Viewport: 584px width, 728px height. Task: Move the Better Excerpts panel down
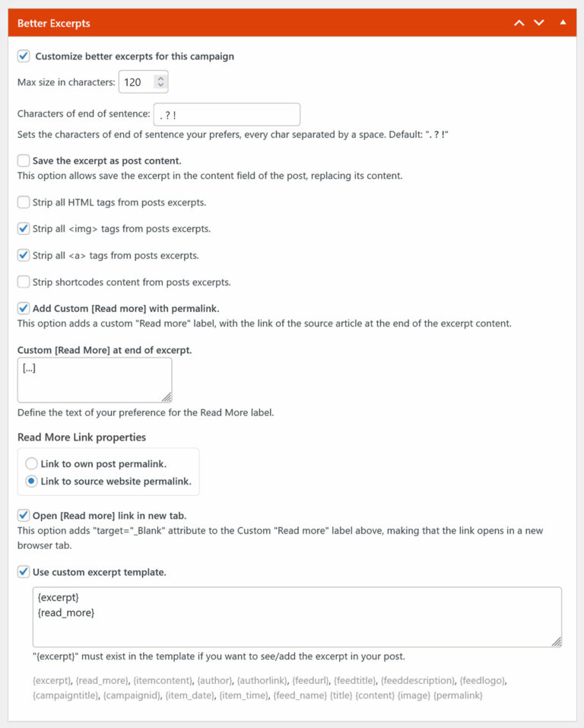pyautogui.click(x=538, y=24)
